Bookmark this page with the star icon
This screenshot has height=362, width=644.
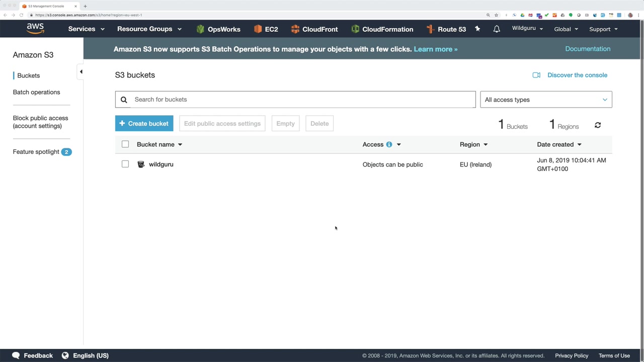point(496,15)
